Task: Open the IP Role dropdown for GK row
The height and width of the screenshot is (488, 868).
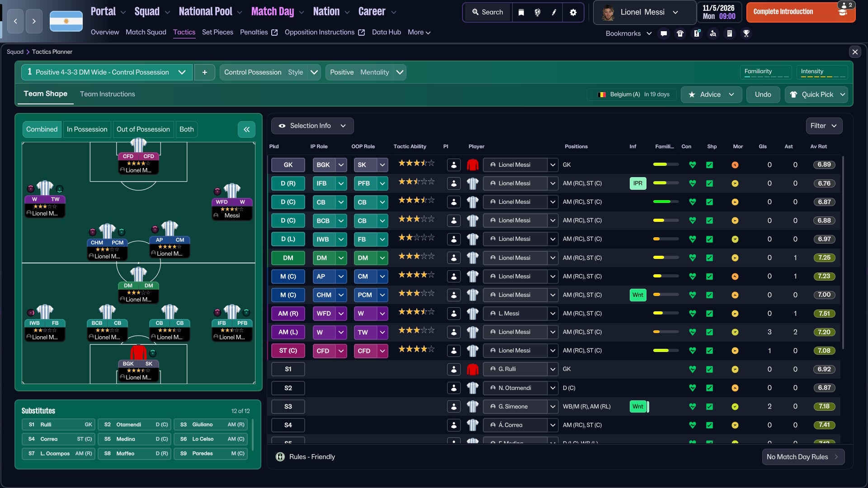Action: click(x=341, y=165)
